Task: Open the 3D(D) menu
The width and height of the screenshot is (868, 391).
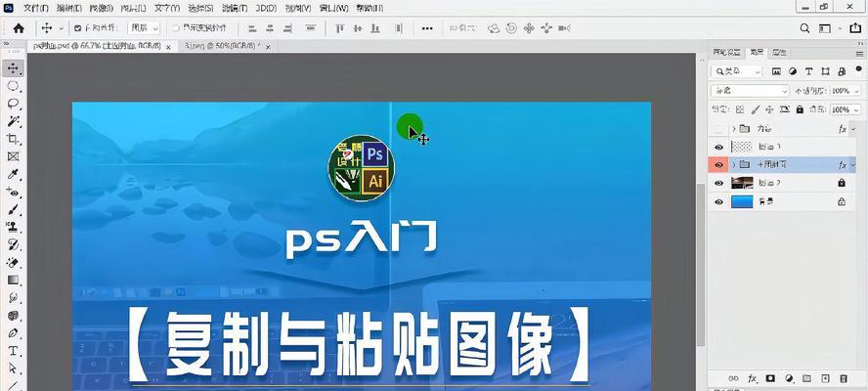Action: pos(266,8)
